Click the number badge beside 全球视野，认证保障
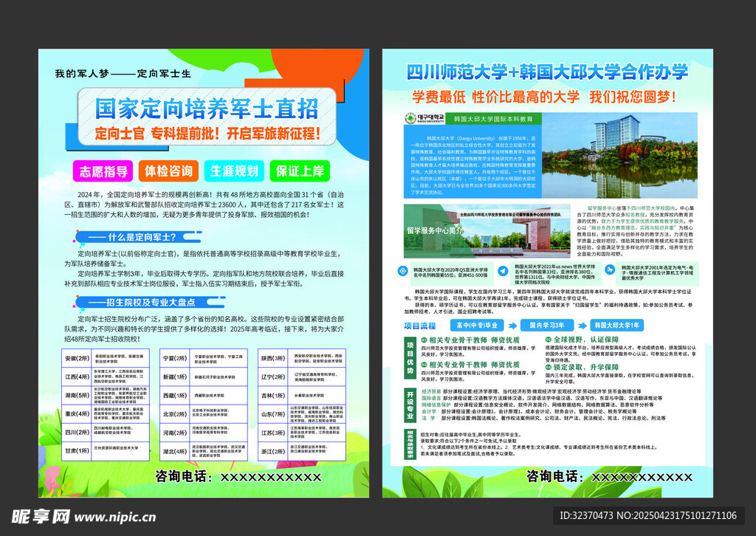 coord(549,340)
